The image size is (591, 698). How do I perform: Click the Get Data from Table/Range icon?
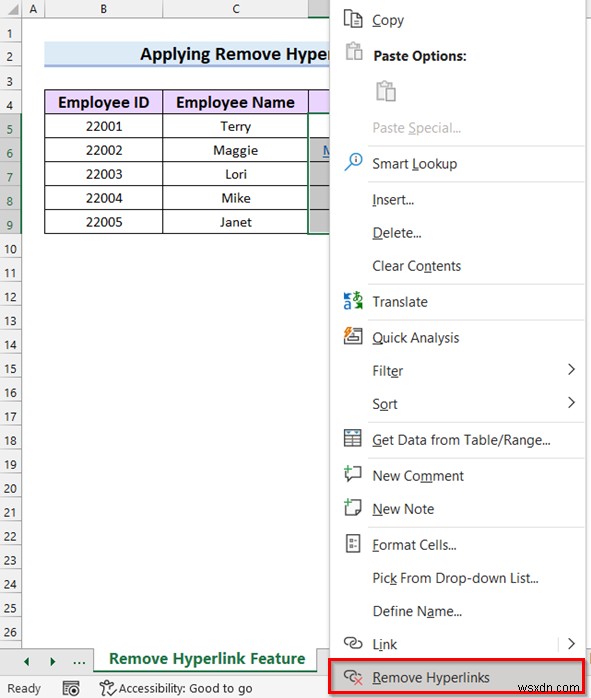coord(353,438)
